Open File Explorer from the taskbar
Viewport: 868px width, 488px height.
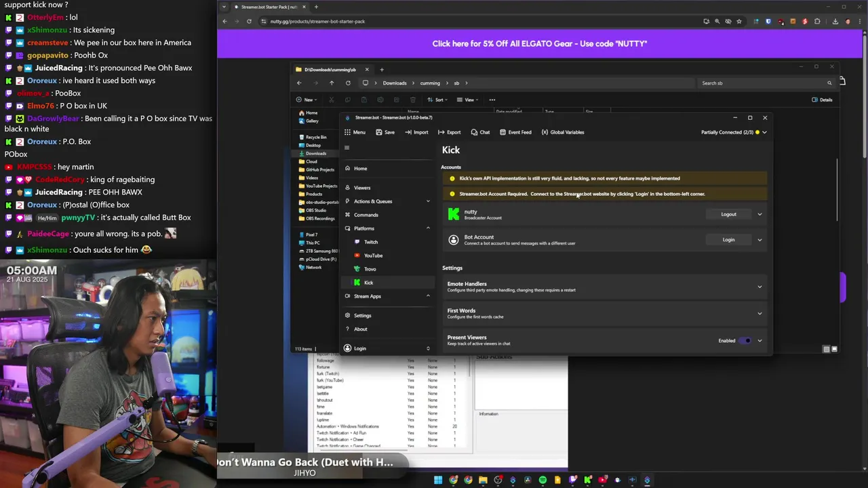[x=483, y=480]
